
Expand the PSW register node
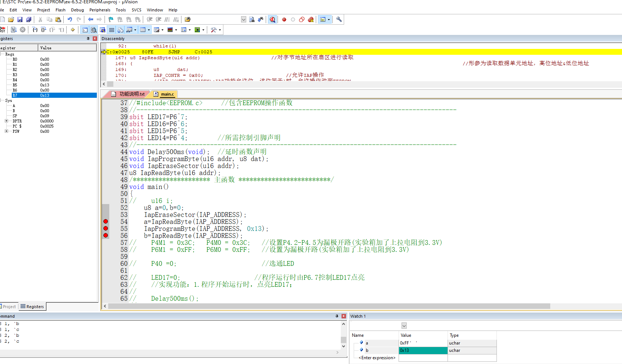coord(6,131)
